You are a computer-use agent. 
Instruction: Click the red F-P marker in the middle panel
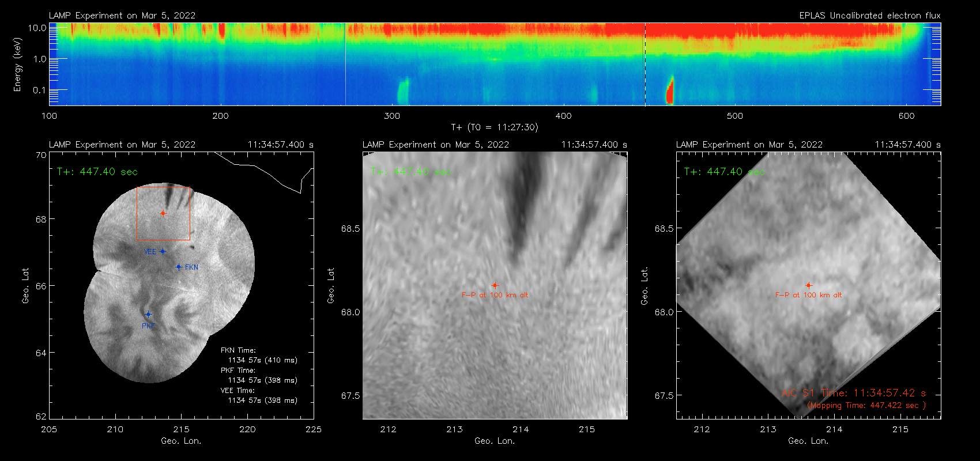tap(495, 285)
